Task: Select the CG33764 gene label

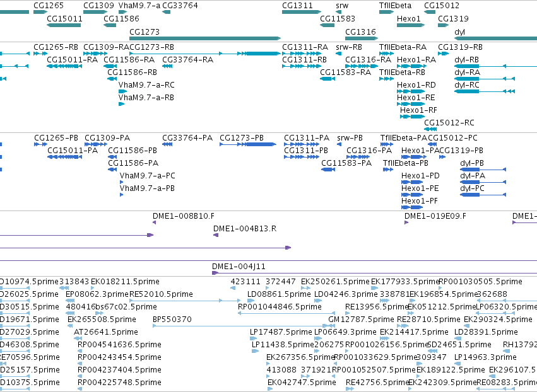Action: [180, 6]
